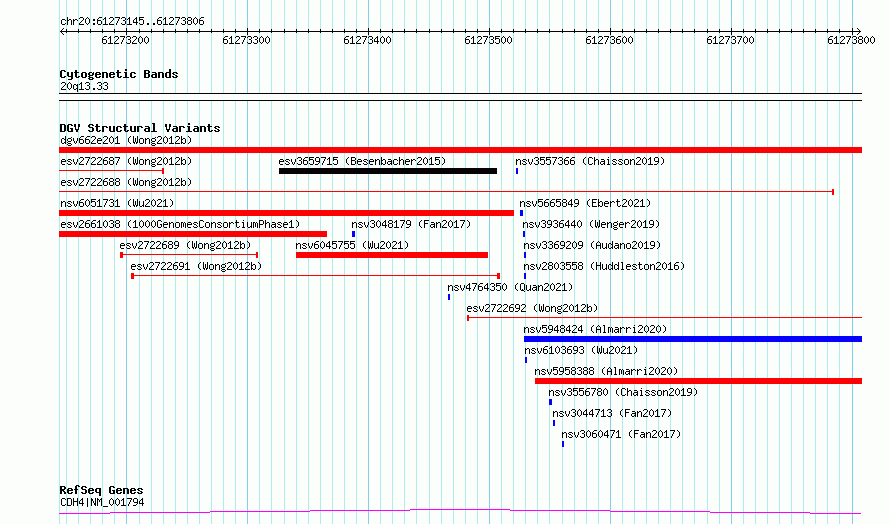Viewport: 890px width, 524px height.
Task: Select the esv2722687 (Wong2012b) variant label
Action: [x=126, y=161]
